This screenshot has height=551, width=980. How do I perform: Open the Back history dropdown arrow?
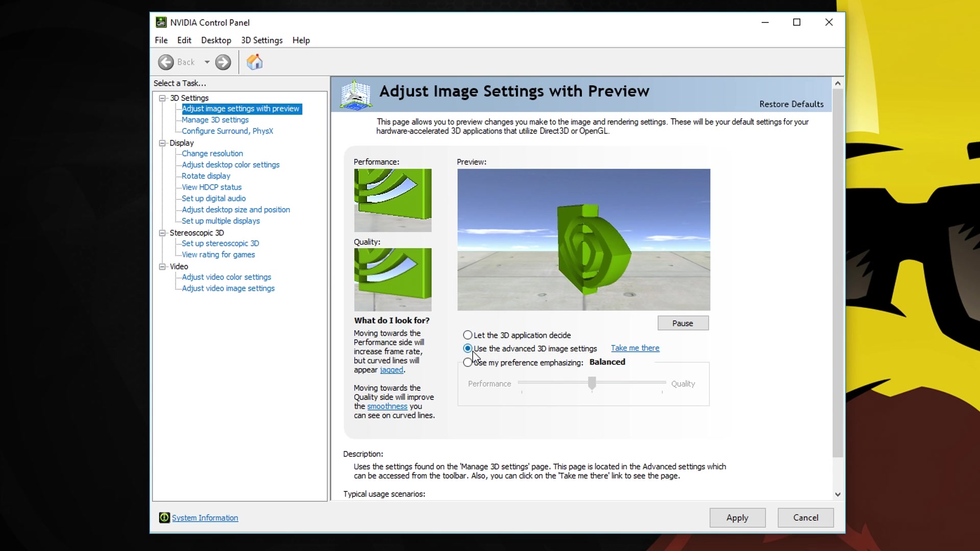(x=207, y=62)
